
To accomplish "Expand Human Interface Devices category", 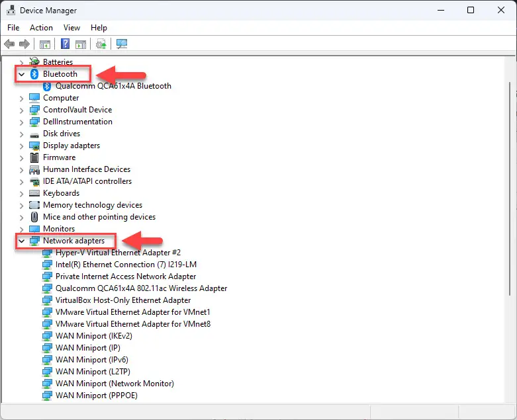I will click(22, 170).
